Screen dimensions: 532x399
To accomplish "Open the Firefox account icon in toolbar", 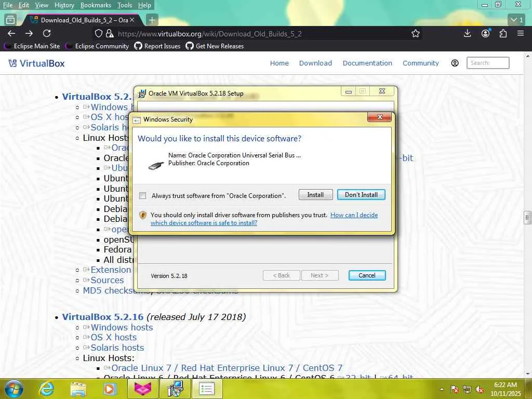I will (486, 33).
